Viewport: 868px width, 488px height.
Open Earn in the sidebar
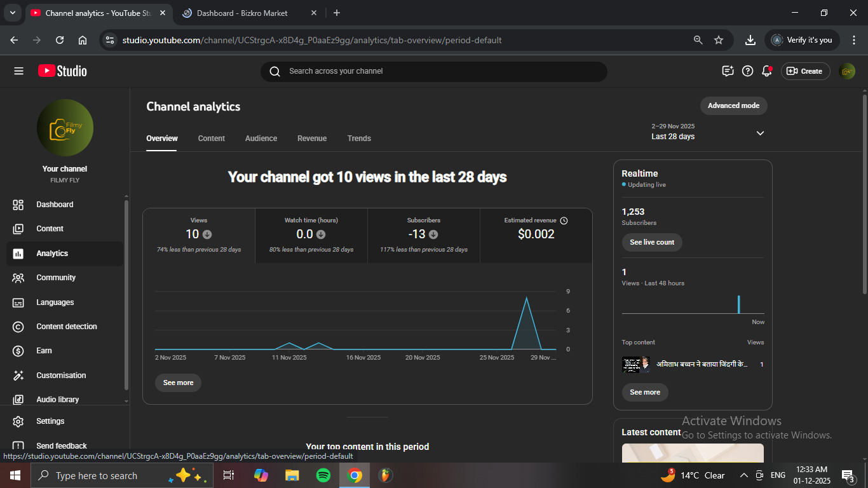pyautogui.click(x=44, y=351)
